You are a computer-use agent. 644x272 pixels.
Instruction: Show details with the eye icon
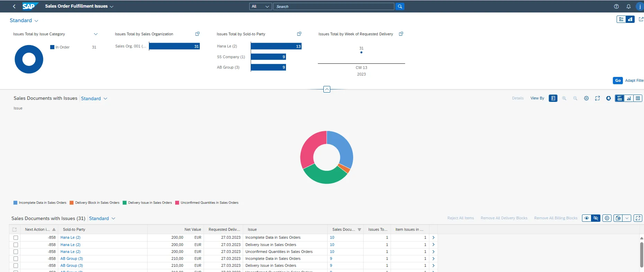click(587, 218)
